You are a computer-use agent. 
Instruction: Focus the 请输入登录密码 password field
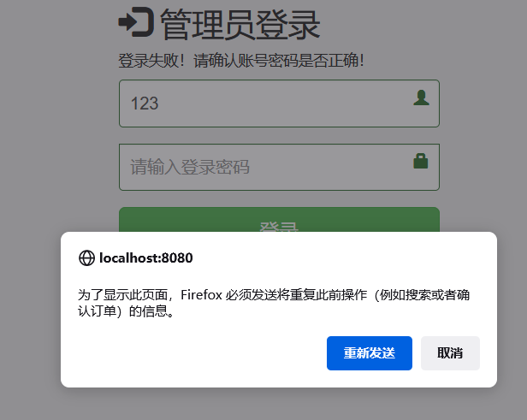[x=279, y=167]
